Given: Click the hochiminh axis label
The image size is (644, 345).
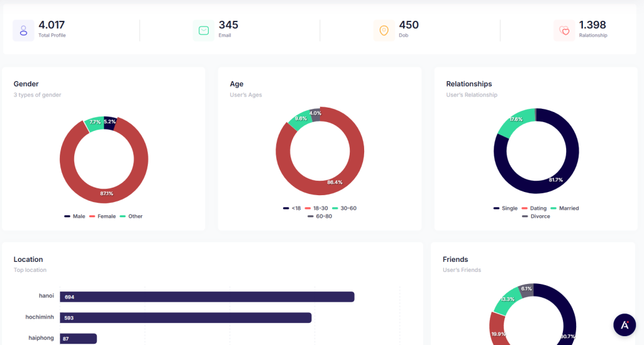Looking at the screenshot, I should coord(40,317).
